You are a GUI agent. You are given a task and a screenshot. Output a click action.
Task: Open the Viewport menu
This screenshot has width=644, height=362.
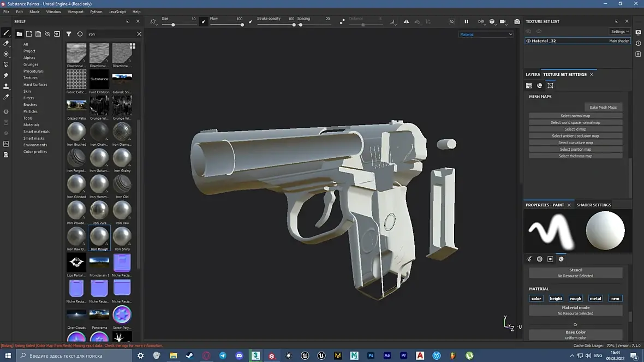[x=75, y=11]
